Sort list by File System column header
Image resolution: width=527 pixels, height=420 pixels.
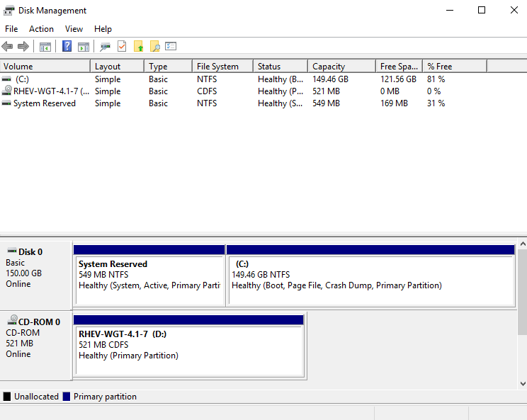click(217, 67)
